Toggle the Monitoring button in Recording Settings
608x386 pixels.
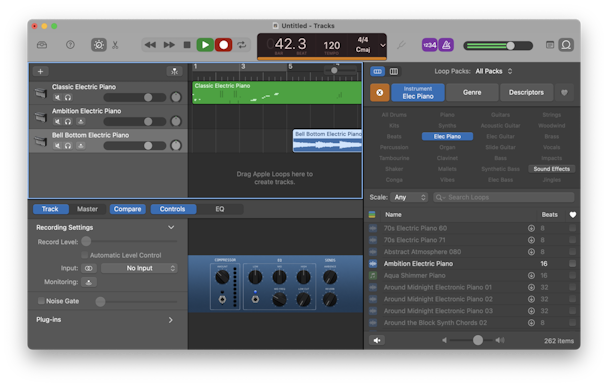(x=89, y=282)
